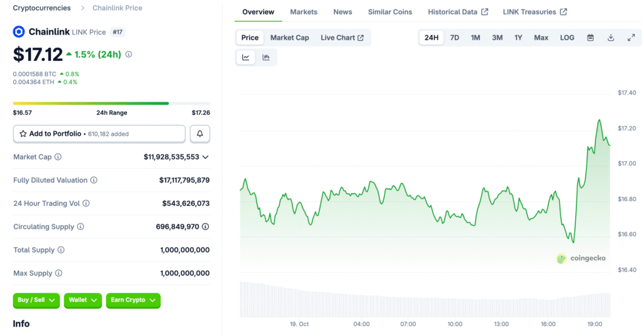Select the 7D time range
The width and height of the screenshot is (644, 336).
tap(454, 38)
